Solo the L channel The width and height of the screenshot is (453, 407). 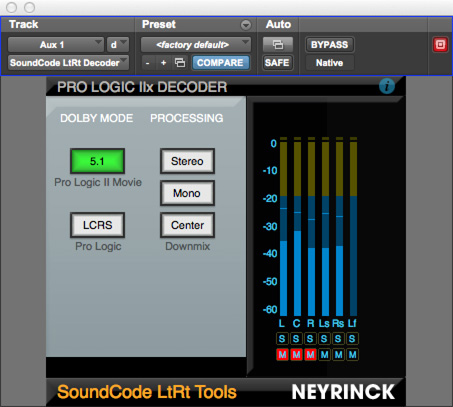(x=282, y=339)
